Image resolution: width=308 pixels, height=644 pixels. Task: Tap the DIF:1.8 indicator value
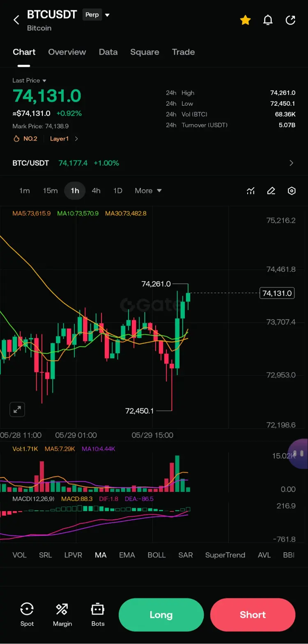pos(108,499)
